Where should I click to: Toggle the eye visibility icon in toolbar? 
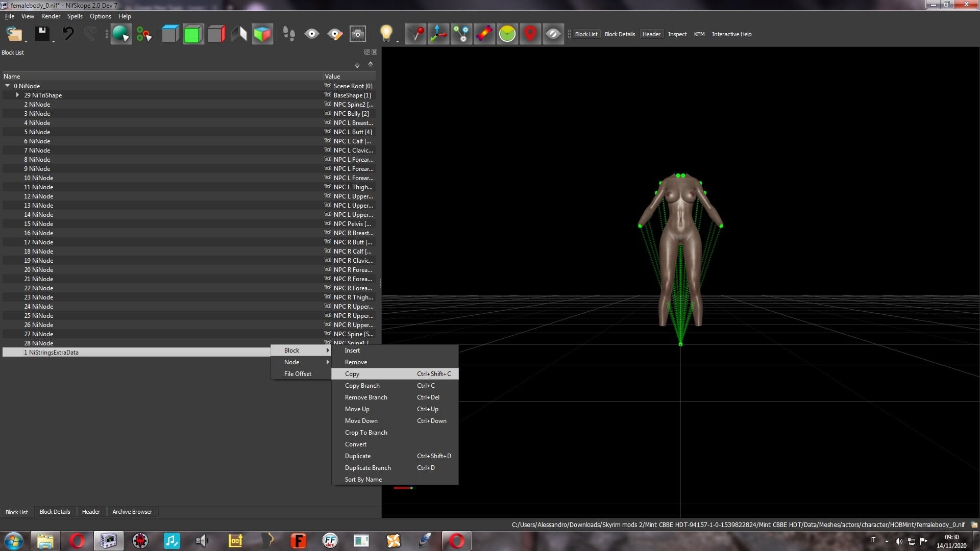[x=312, y=34]
